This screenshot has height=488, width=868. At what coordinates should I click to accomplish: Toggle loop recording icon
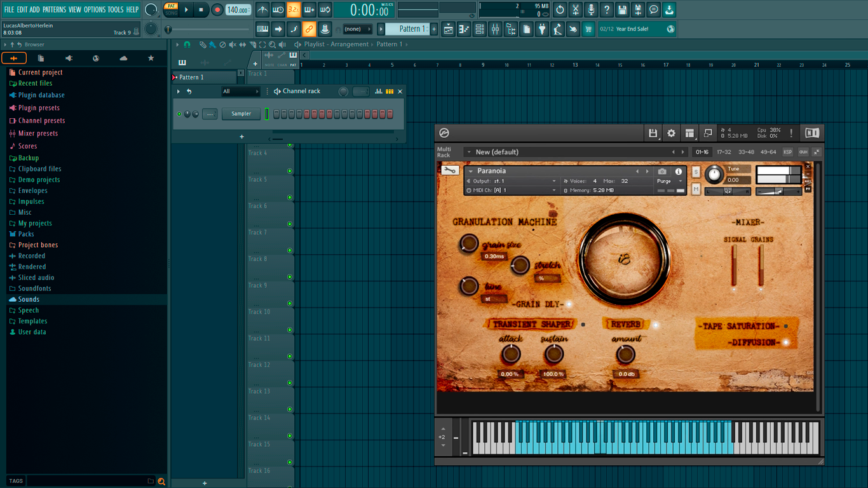[x=325, y=10]
